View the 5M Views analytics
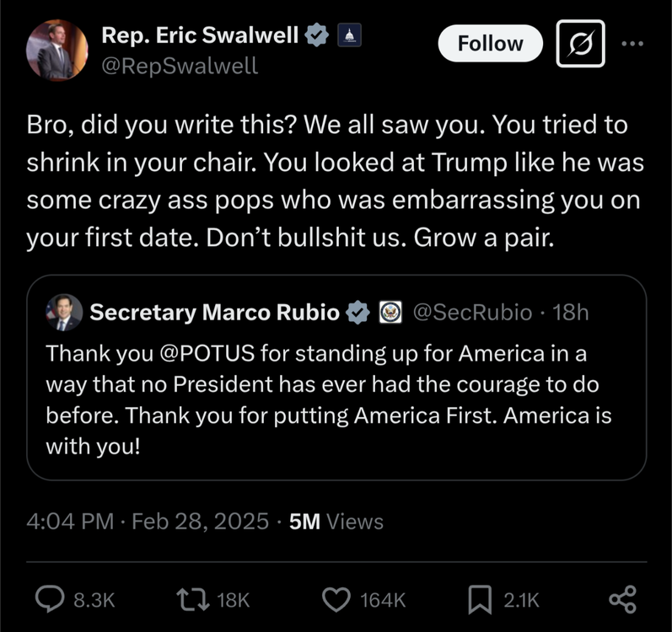Viewport: 672px width, 632px height. coord(336,522)
